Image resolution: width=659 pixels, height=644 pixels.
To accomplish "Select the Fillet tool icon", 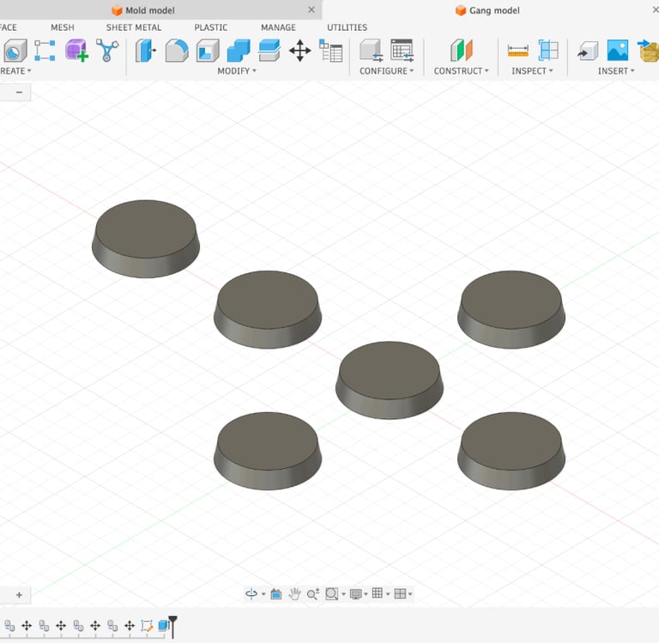I will click(x=177, y=51).
